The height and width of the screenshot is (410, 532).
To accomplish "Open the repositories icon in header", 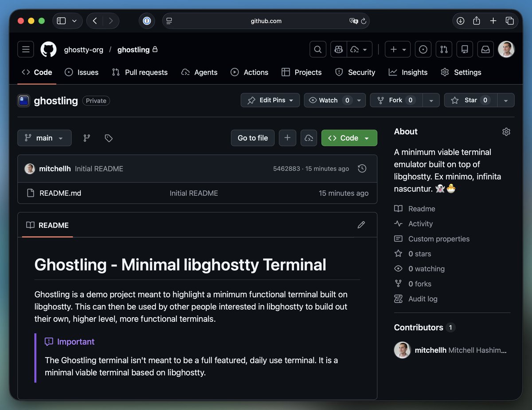I will tap(465, 49).
